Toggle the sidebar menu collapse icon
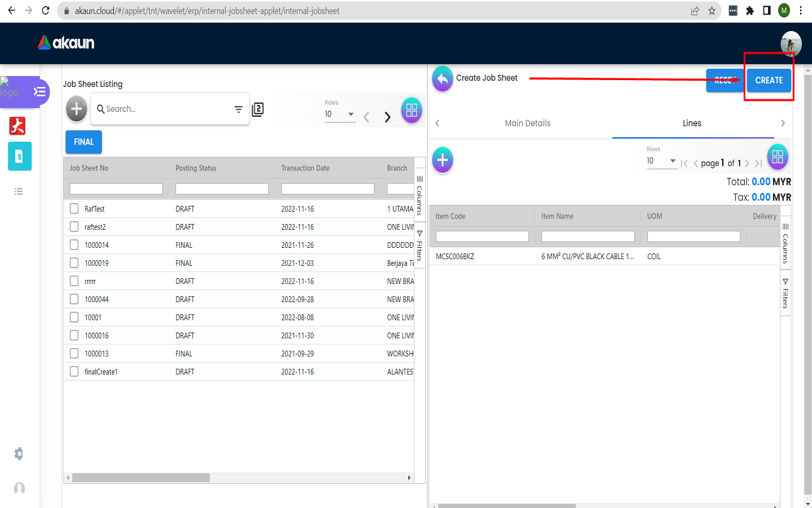 tap(39, 91)
